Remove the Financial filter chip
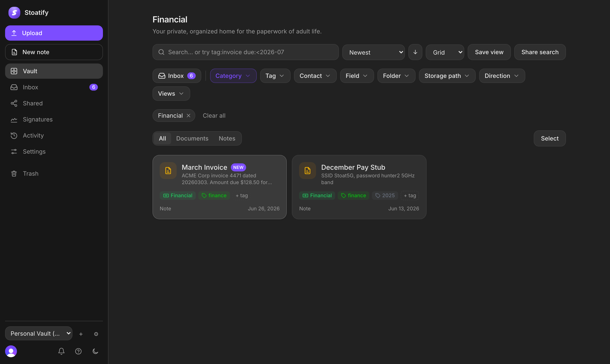The width and height of the screenshot is (610, 364). (189, 116)
